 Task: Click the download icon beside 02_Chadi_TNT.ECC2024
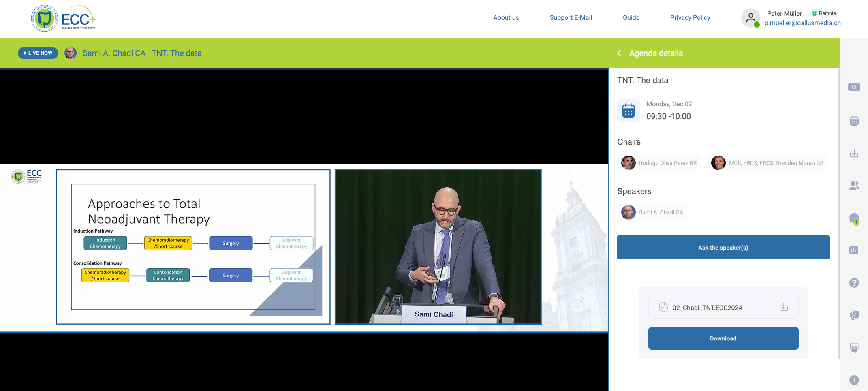coord(783,307)
